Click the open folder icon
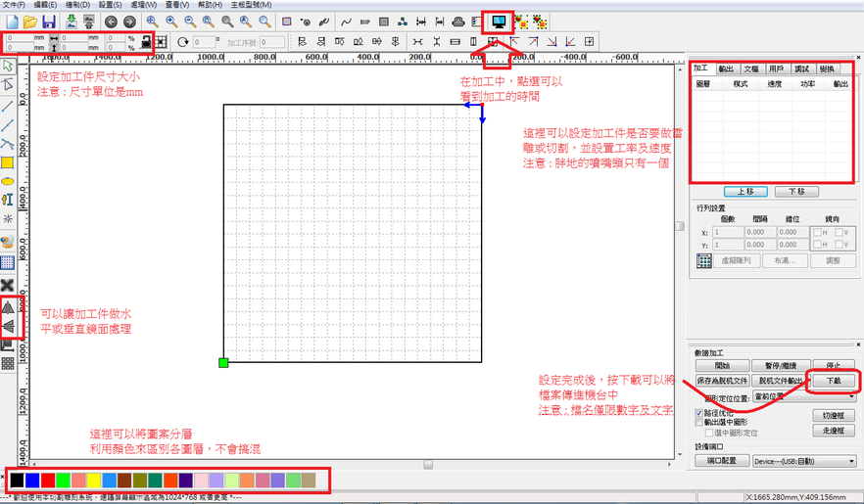Screen dimensions: 864x504 coord(30,22)
